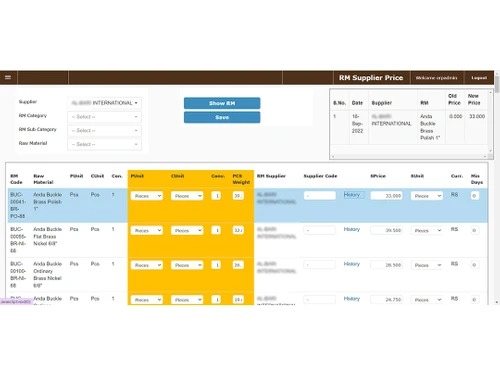
Task: Click SPrice field showing 33.000
Action: click(x=386, y=196)
